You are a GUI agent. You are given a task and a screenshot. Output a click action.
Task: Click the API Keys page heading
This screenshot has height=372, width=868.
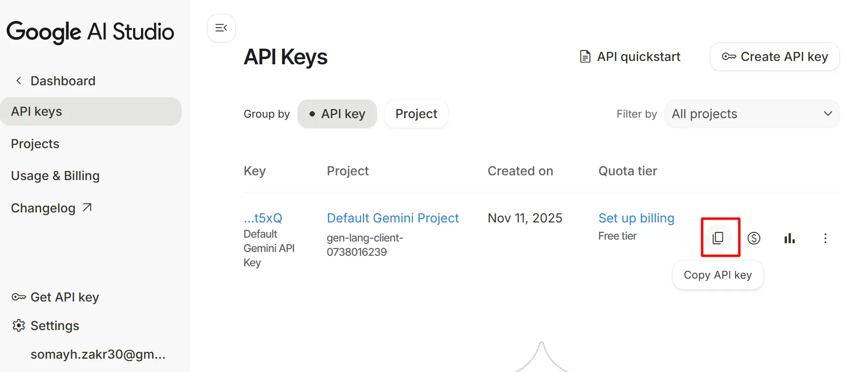(x=286, y=57)
